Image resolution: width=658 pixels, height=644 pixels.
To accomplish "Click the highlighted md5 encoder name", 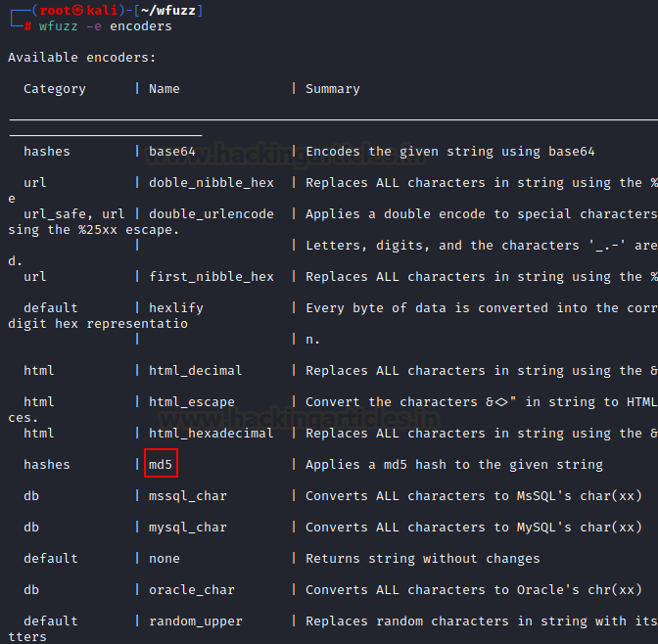I will tap(161, 464).
